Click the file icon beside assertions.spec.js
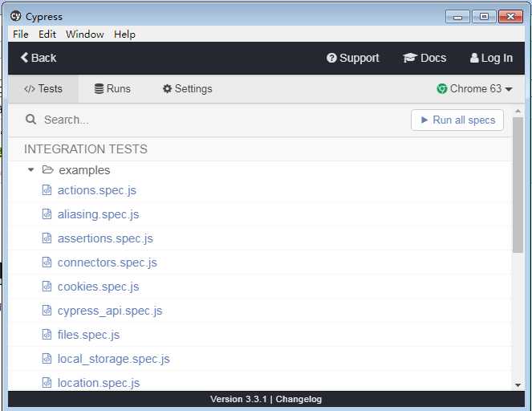 click(47, 238)
